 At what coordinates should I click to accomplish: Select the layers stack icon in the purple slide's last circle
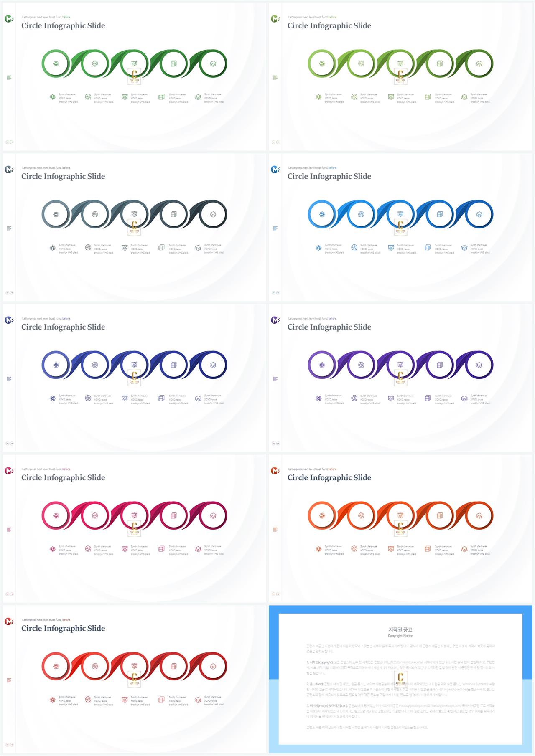[x=479, y=365]
